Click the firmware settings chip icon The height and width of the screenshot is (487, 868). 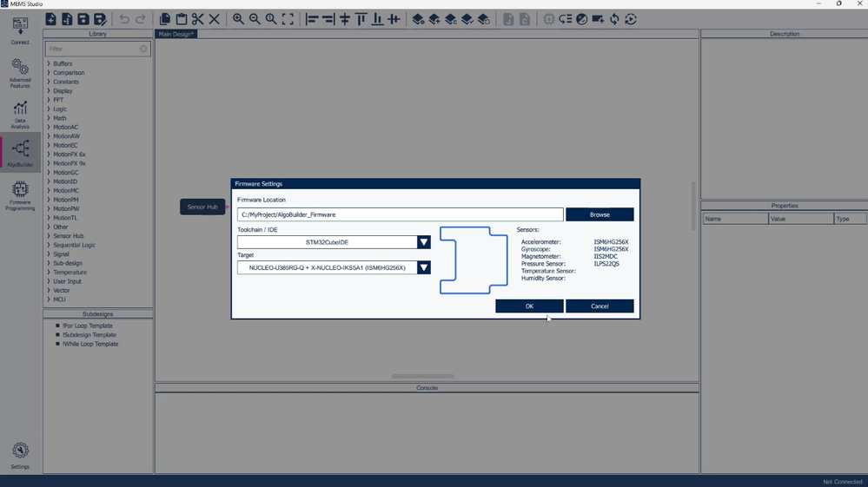[548, 19]
